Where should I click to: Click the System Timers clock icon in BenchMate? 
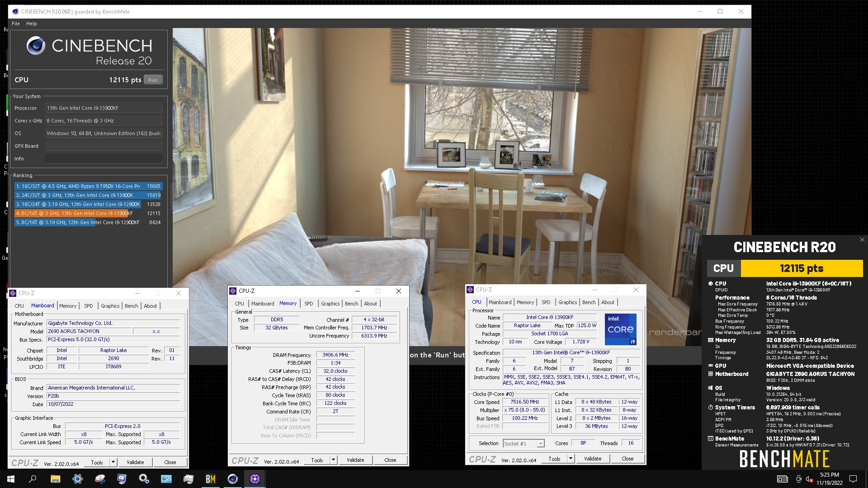(x=711, y=408)
